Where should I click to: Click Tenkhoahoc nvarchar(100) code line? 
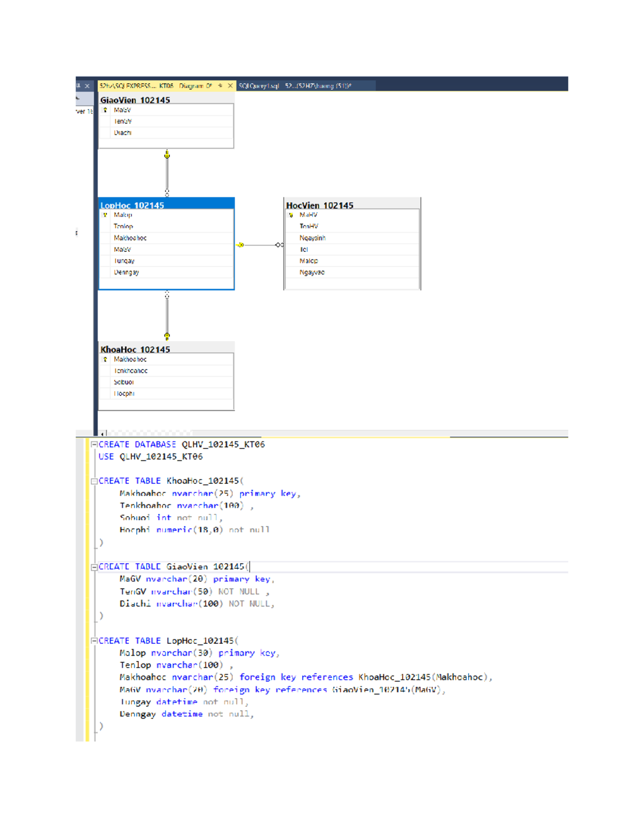187,506
